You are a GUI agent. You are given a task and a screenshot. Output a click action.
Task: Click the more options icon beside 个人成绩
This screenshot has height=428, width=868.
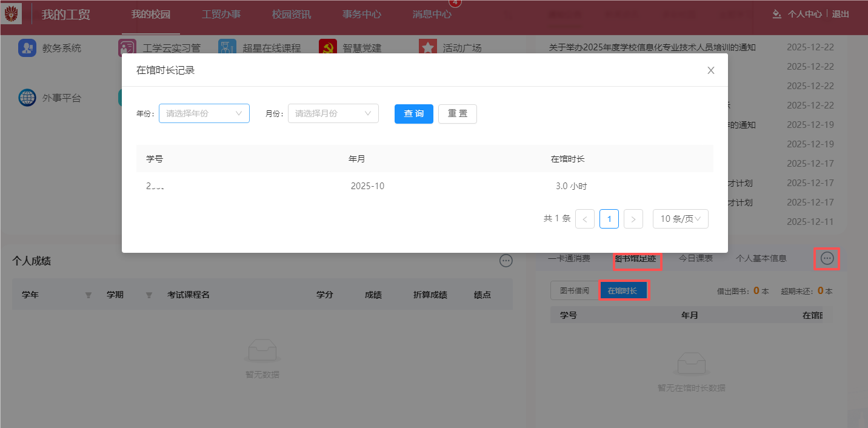(506, 261)
